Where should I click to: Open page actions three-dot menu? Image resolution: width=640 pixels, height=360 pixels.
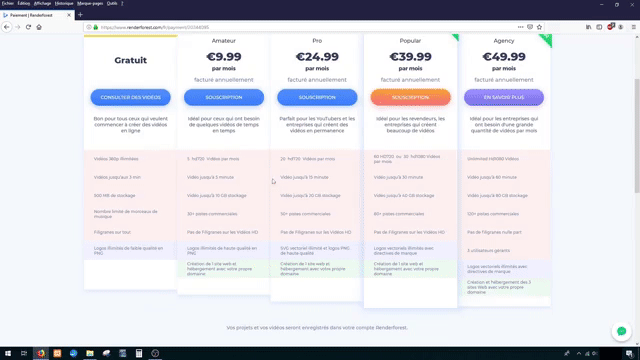(x=520, y=27)
